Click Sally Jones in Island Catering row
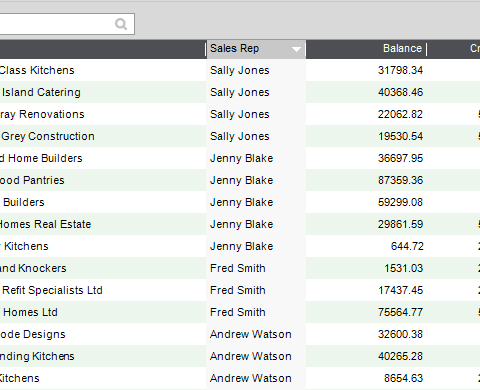 click(240, 92)
